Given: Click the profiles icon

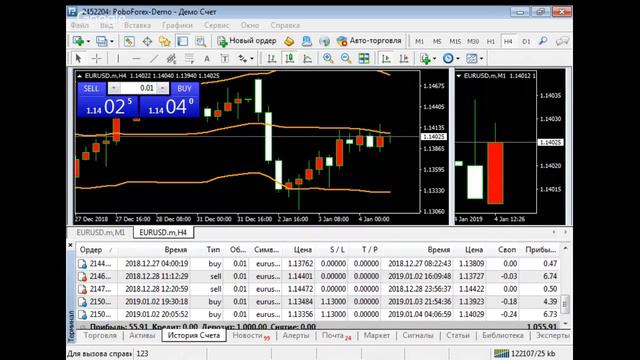Looking at the screenshot, I should 101,41.
